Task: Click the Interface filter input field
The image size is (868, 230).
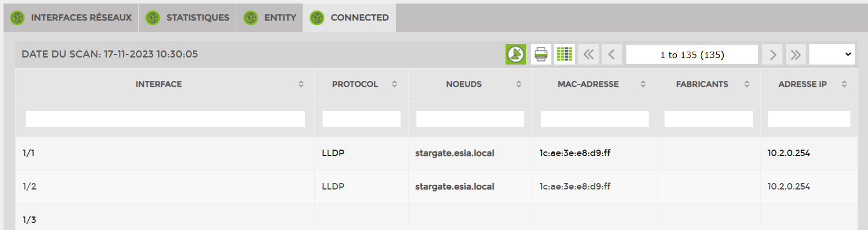Action: tap(165, 119)
